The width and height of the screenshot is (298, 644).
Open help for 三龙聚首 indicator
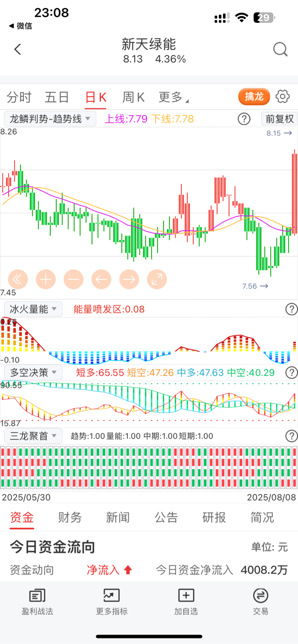pyautogui.click(x=291, y=436)
